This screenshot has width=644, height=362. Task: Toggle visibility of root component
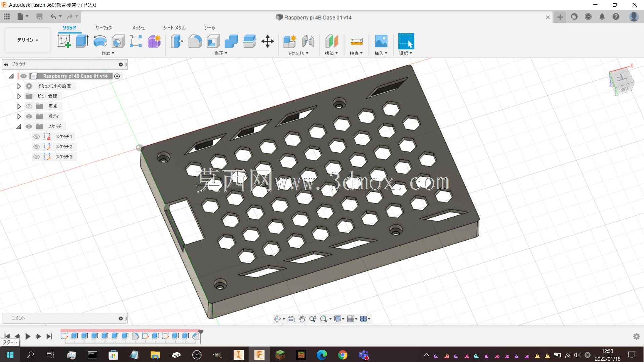[x=23, y=76]
